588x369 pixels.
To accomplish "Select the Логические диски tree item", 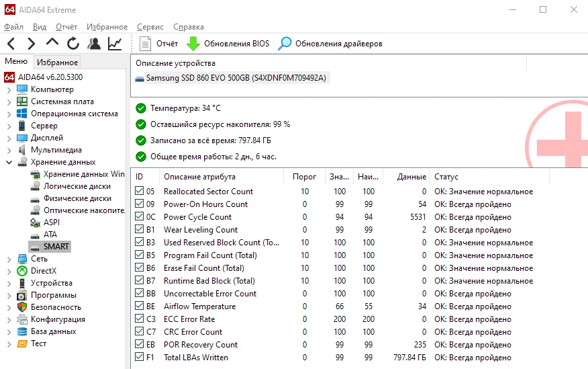I will pos(77,186).
